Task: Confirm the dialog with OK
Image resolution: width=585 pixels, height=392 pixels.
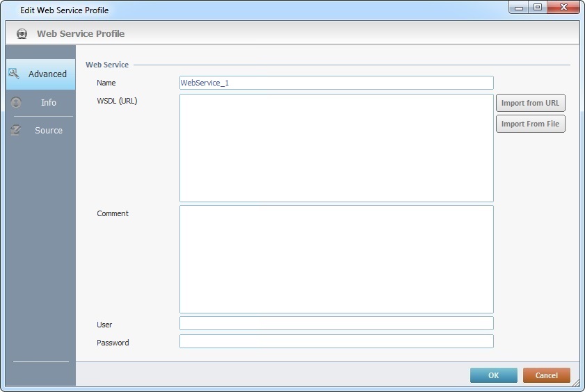Action: [493, 375]
